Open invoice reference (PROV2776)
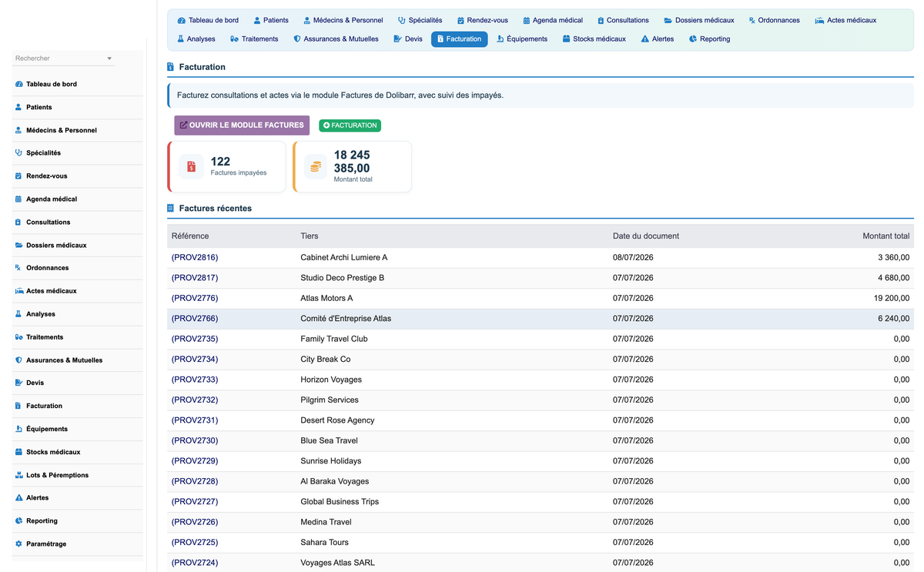 click(x=195, y=299)
